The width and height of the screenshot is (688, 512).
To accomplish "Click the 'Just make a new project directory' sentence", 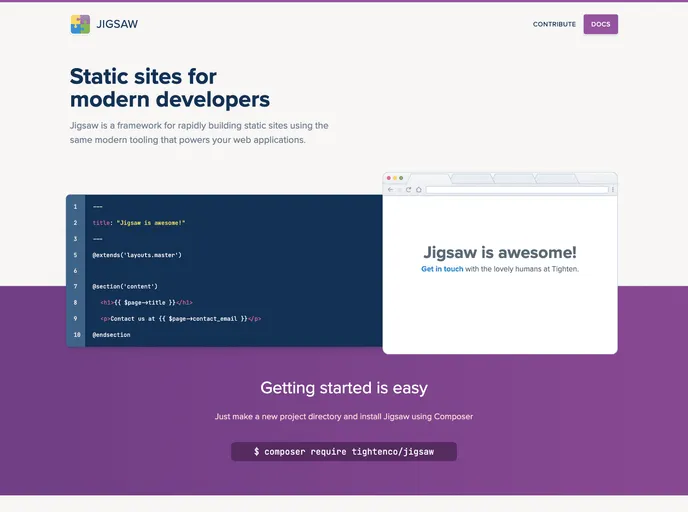I will [344, 416].
